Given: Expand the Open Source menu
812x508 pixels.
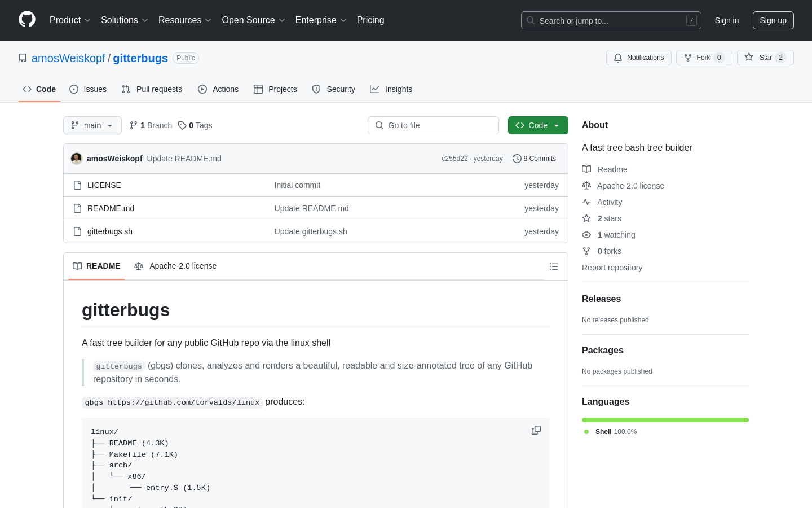Looking at the screenshot, I should tap(254, 20).
